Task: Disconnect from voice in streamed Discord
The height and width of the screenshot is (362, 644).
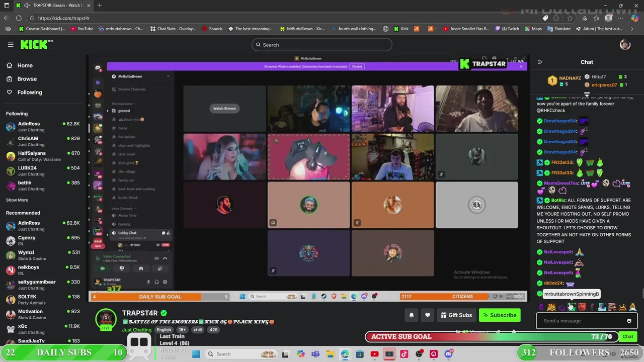Action: coord(165,258)
